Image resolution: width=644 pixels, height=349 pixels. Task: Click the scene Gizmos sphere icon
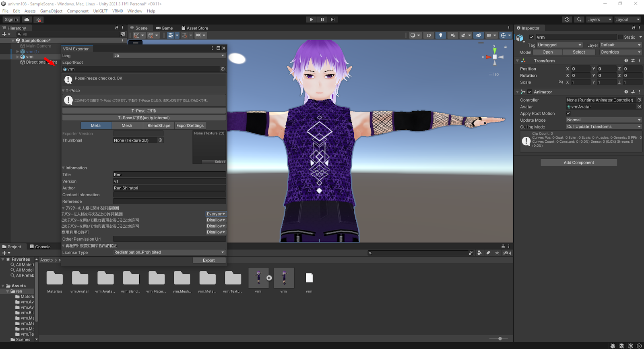(x=503, y=35)
